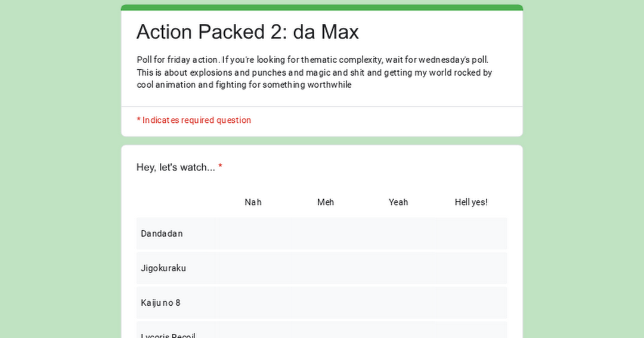644x338 pixels.
Task: Click the Jigokuraku row label
Action: click(x=163, y=268)
